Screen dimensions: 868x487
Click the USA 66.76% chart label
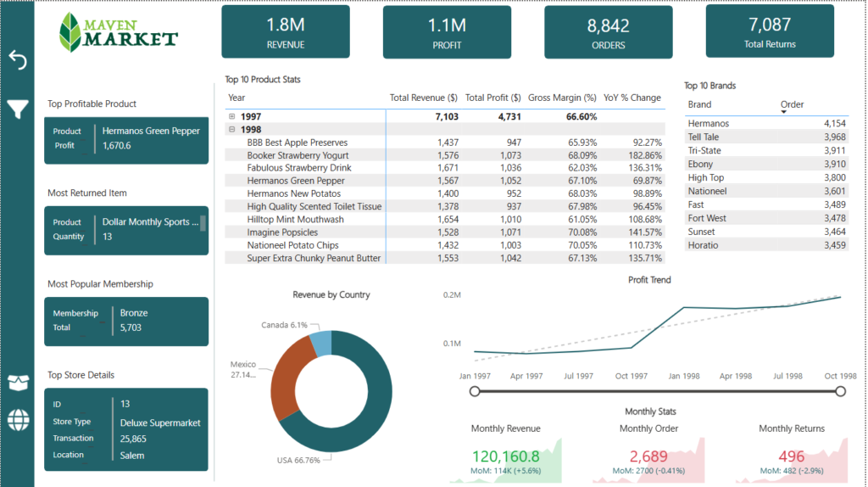[x=298, y=461]
